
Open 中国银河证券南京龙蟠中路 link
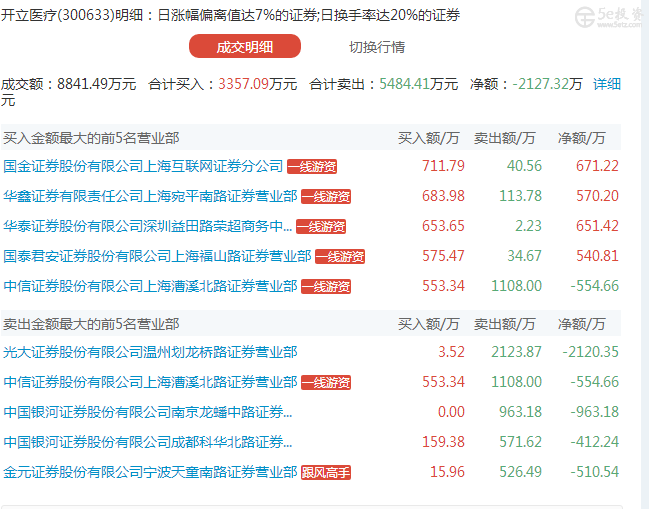point(148,412)
